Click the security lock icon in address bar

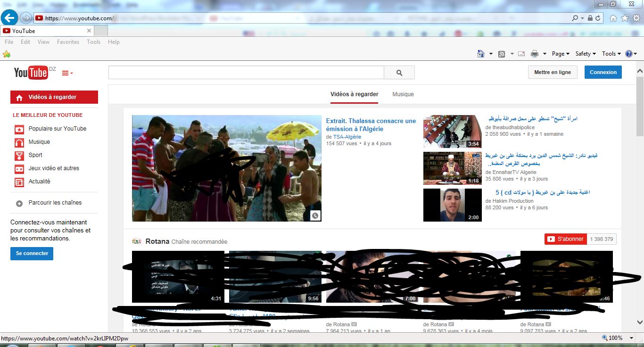coord(590,18)
